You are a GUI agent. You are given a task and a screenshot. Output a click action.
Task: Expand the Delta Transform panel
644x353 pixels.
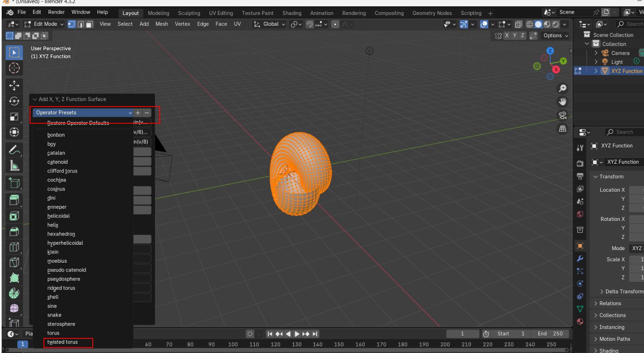pyautogui.click(x=601, y=292)
